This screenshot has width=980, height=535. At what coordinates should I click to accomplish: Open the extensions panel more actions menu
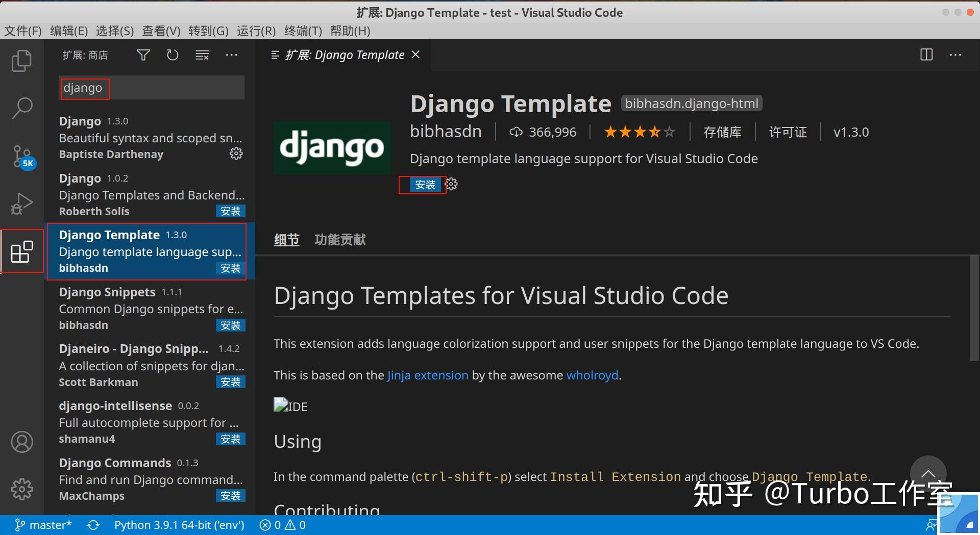pos(231,55)
